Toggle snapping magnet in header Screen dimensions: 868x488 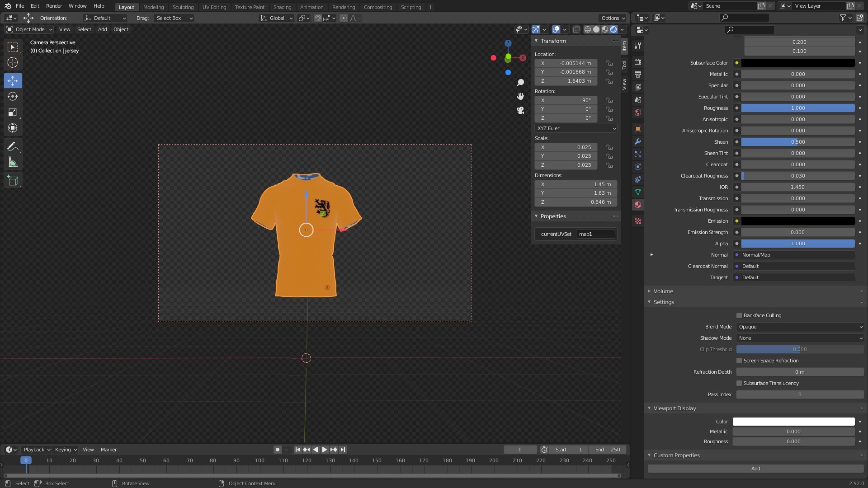[318, 18]
